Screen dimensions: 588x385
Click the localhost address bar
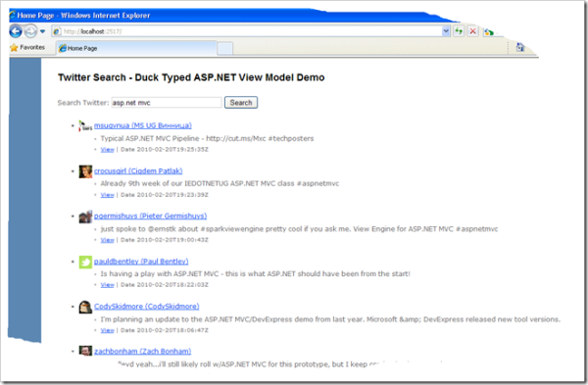[247, 31]
